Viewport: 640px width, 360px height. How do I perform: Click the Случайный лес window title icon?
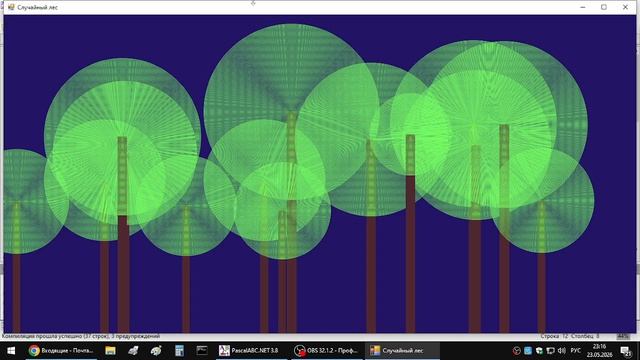pos(11,7)
